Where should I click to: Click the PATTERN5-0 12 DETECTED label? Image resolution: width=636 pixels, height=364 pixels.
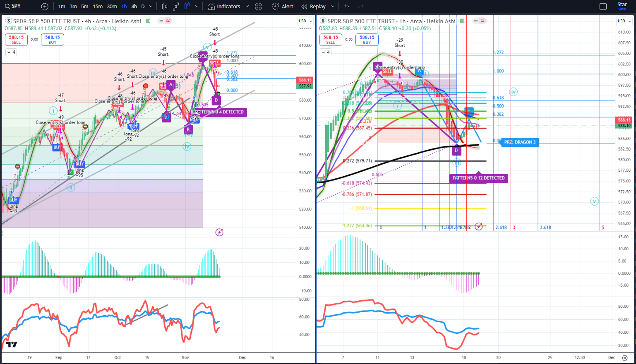coord(479,178)
